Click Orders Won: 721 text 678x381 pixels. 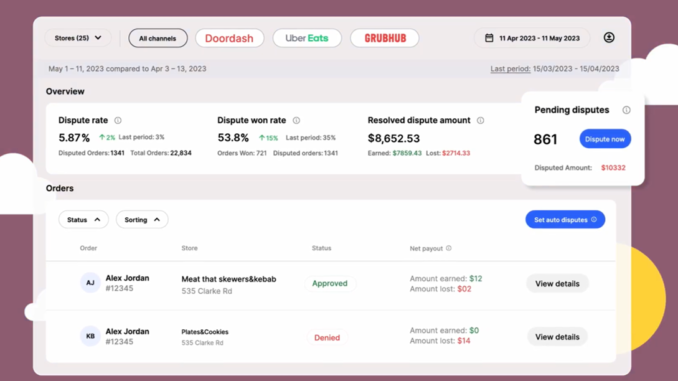pos(242,153)
